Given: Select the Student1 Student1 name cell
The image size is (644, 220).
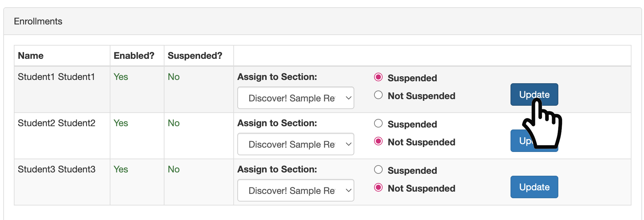Looking at the screenshot, I should pos(56,77).
